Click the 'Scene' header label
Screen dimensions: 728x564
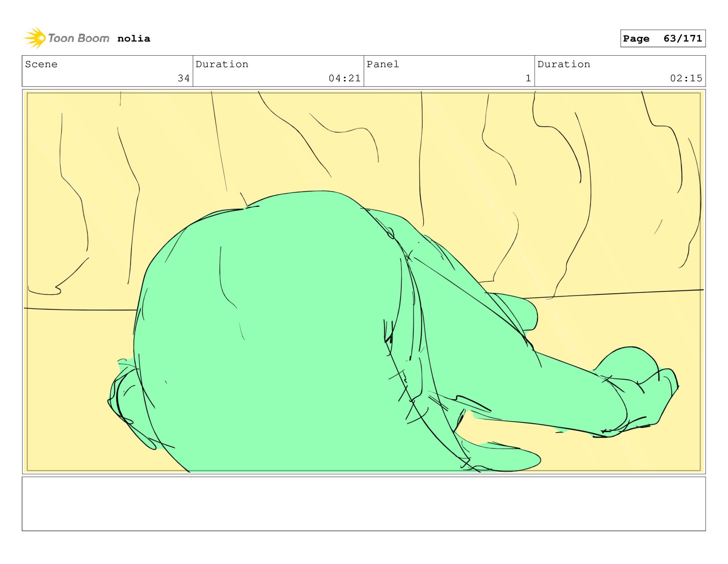[41, 64]
